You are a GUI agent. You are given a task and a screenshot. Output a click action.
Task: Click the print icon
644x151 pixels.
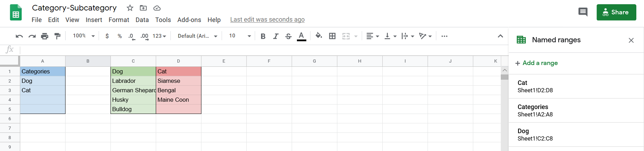point(45,36)
